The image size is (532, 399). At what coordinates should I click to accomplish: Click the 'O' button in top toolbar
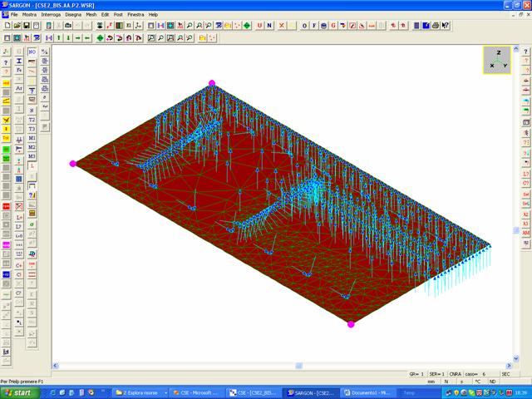303,26
